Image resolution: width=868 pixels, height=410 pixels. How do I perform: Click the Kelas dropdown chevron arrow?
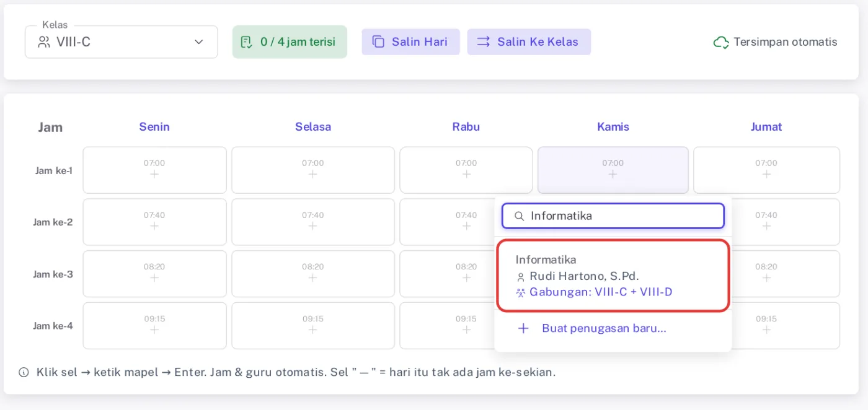pos(198,42)
